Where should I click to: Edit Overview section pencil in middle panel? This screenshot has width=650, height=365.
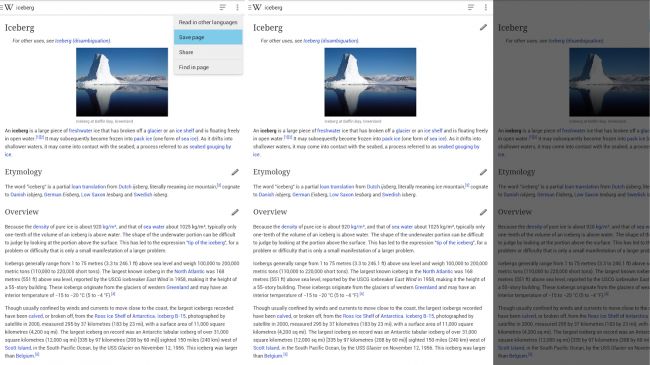(483, 212)
